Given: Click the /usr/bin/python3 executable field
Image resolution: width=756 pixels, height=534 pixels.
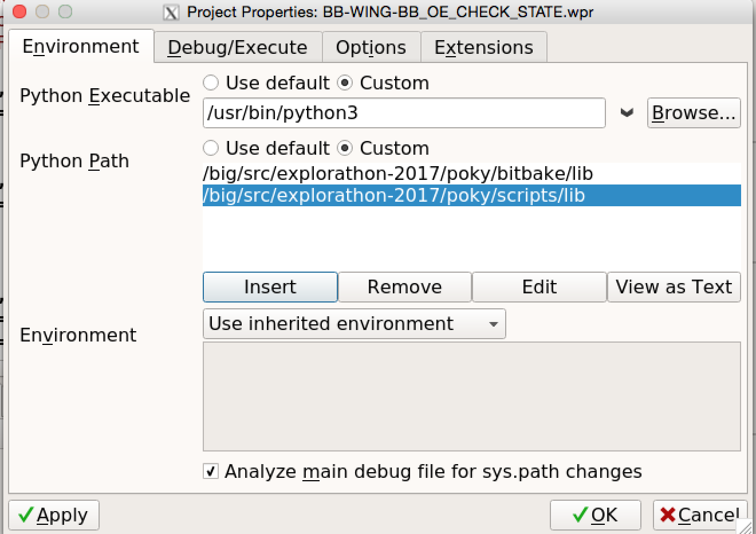Looking at the screenshot, I should pos(404,113).
